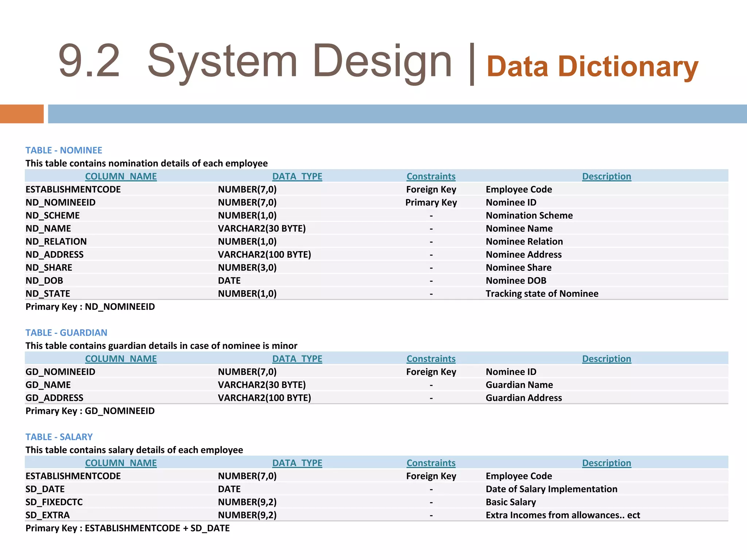747x560 pixels.
Task: Select the 'TABLE - GUARDIAN' heading
Action: click(x=66, y=332)
